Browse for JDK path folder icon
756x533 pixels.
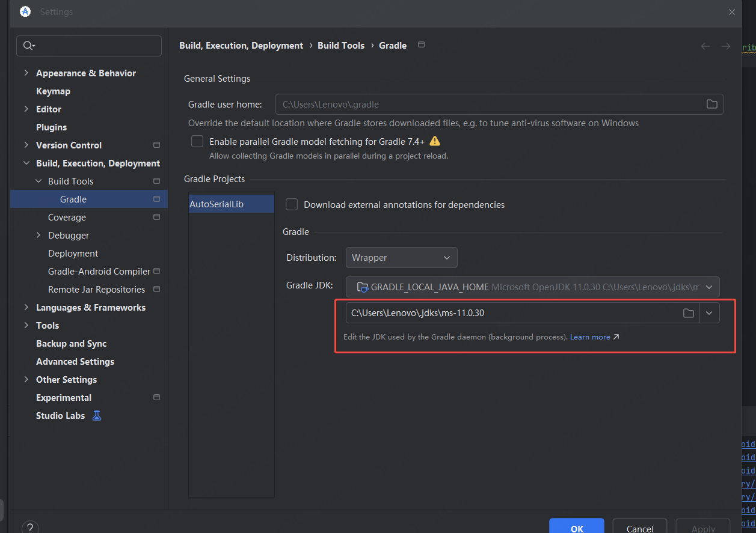coord(689,313)
